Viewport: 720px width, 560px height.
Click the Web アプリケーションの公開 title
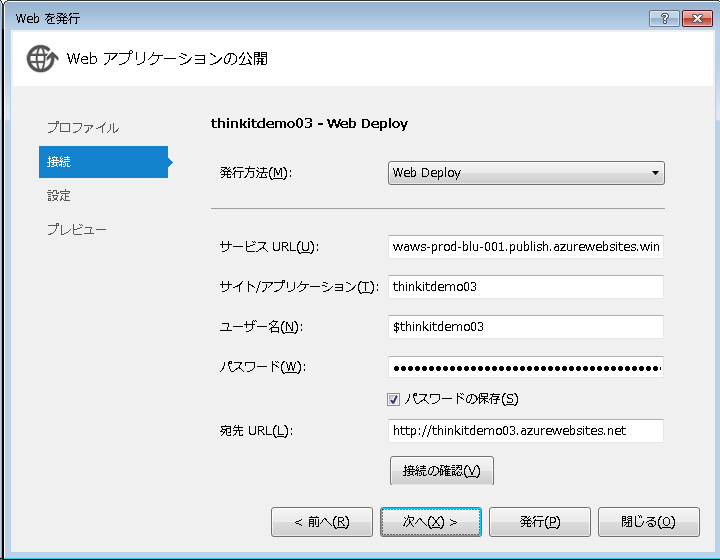(x=167, y=58)
